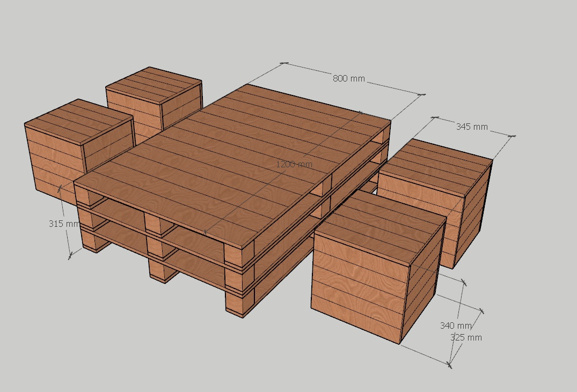Click top face of the rearmost left crate
The image size is (577, 392).
coord(153,85)
